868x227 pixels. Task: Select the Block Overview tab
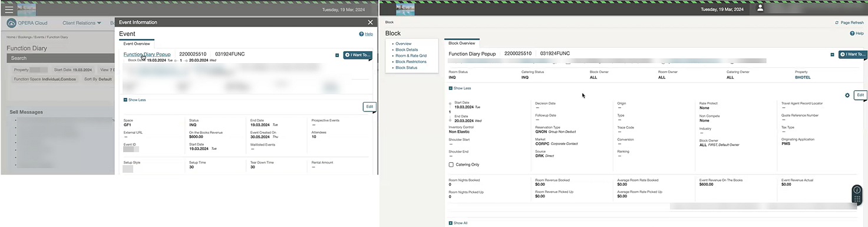pyautogui.click(x=462, y=43)
